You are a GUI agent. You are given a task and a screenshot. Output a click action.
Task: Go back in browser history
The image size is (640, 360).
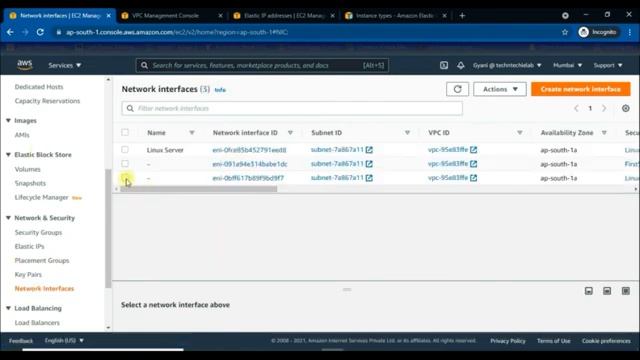(x=10, y=32)
